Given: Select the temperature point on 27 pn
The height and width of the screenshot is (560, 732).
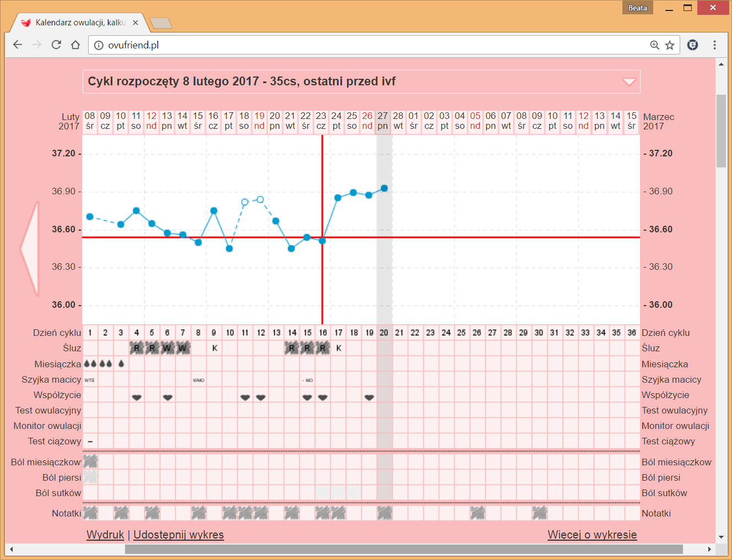Looking at the screenshot, I should 384,188.
